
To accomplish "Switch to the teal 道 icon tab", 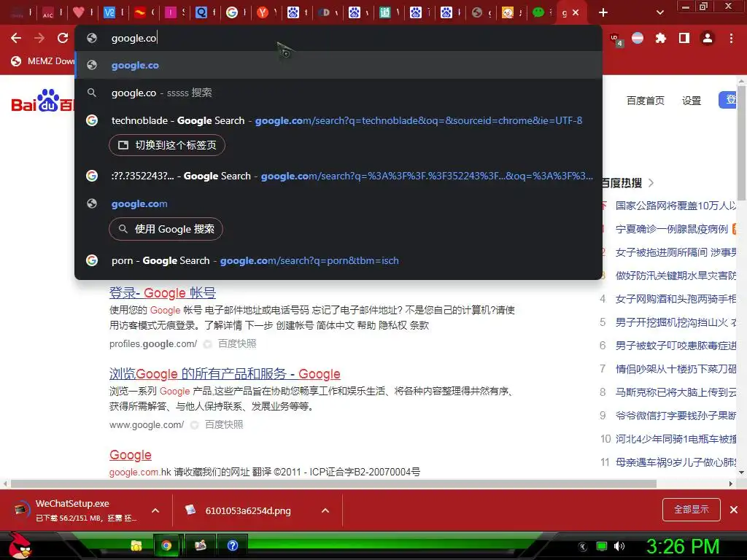I will (385, 12).
